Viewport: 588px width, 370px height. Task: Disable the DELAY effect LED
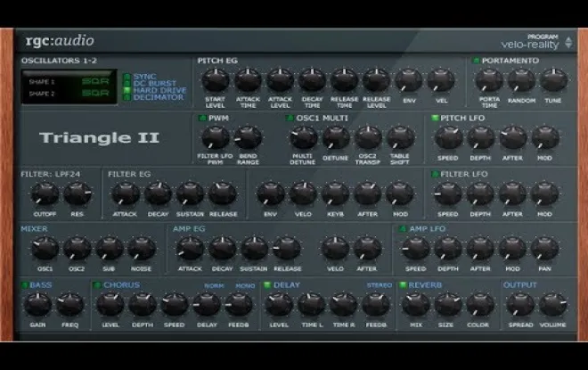coord(267,285)
